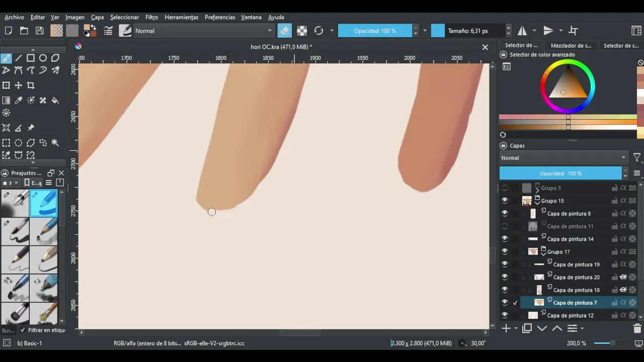Move layer up arrow icon
Viewport: 644px width, 362px height.
point(557,328)
